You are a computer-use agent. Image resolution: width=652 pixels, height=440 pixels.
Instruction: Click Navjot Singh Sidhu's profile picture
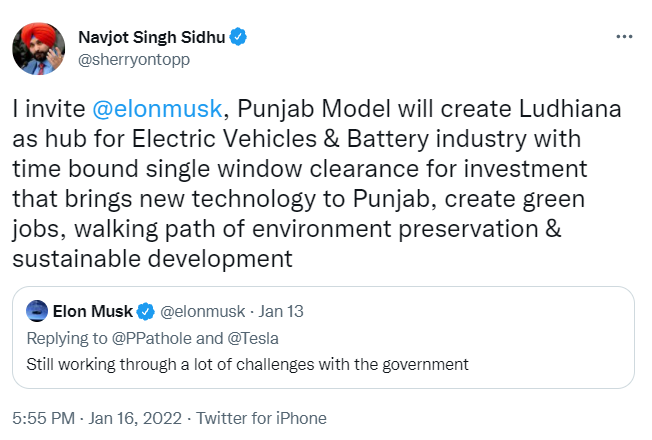click(x=39, y=47)
